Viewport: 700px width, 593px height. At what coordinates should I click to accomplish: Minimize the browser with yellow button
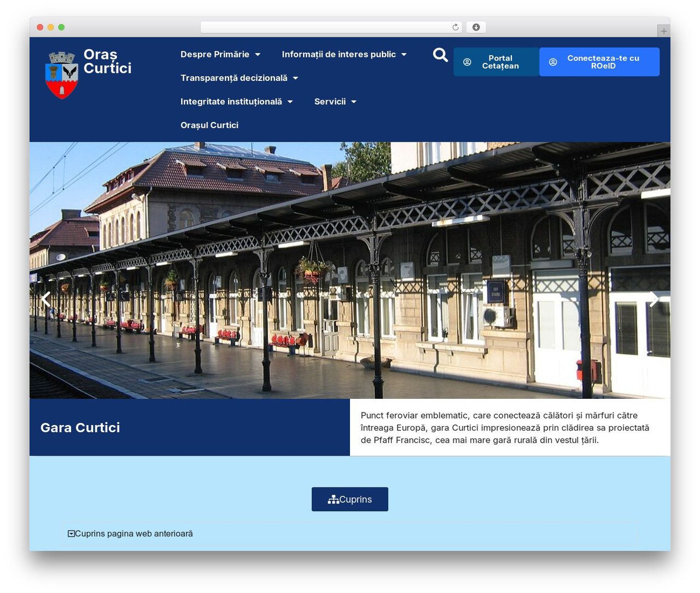point(51,27)
